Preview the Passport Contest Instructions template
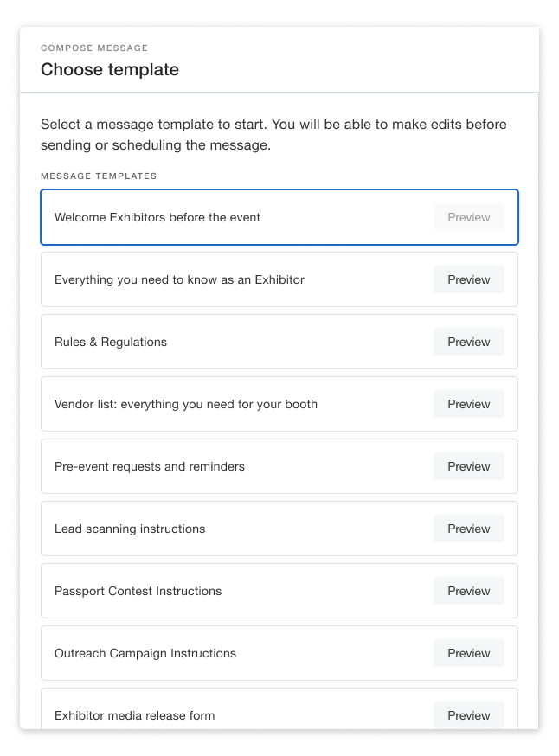559x756 pixels. coord(468,591)
